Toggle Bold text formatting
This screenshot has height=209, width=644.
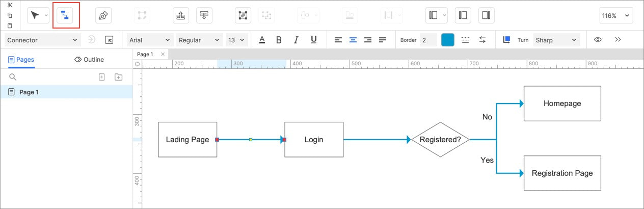pyautogui.click(x=279, y=40)
